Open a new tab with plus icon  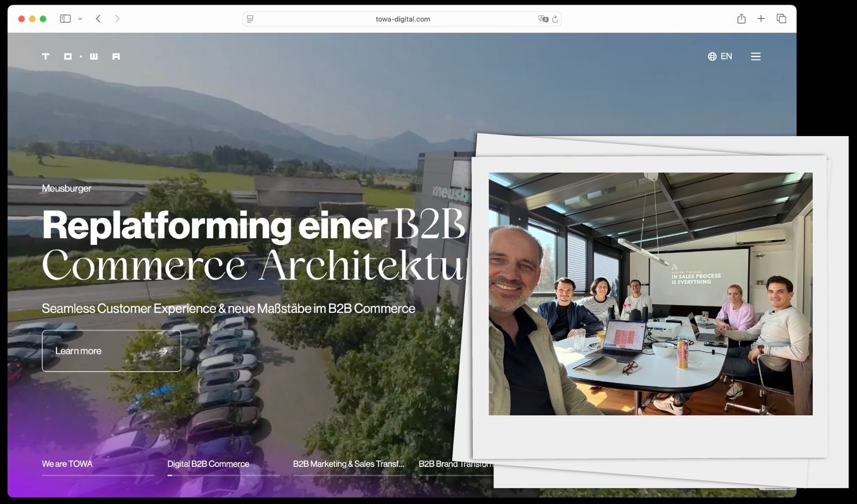pyautogui.click(x=761, y=19)
